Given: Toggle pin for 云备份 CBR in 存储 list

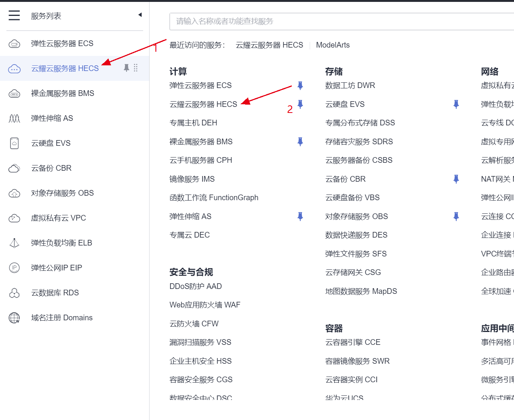Looking at the screenshot, I should (x=456, y=179).
